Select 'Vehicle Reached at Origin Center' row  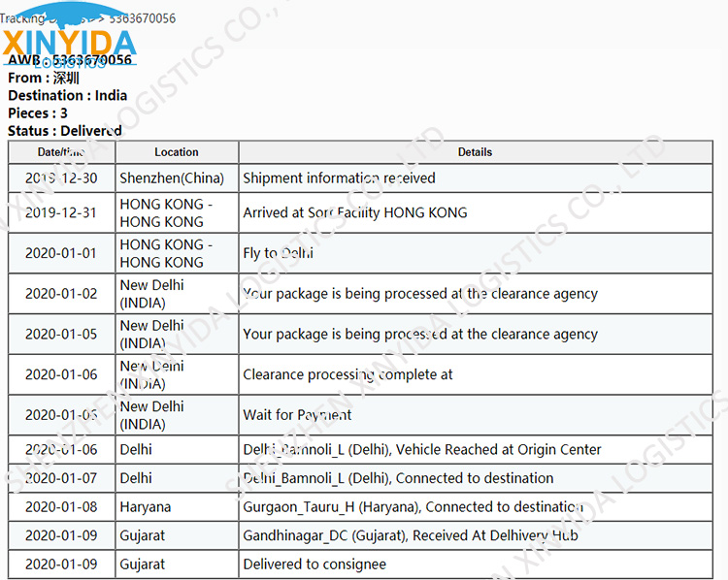(x=360, y=450)
